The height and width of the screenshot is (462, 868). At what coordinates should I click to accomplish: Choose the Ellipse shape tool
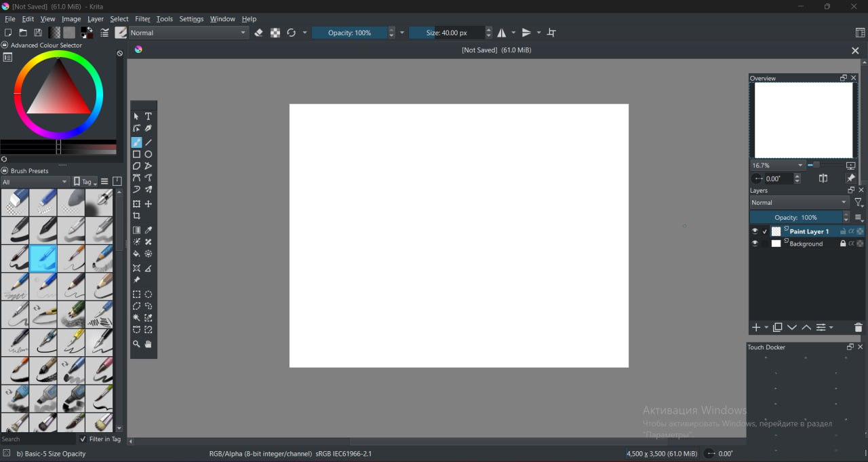click(149, 154)
